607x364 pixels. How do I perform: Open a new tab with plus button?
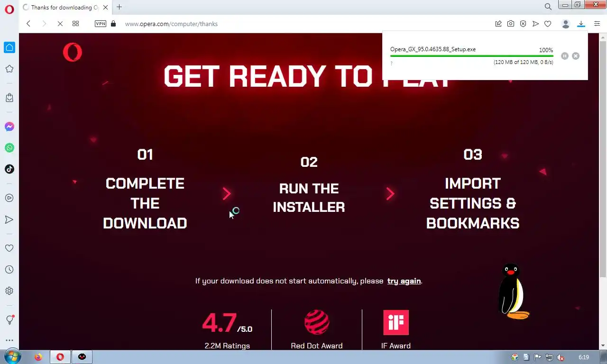point(120,7)
